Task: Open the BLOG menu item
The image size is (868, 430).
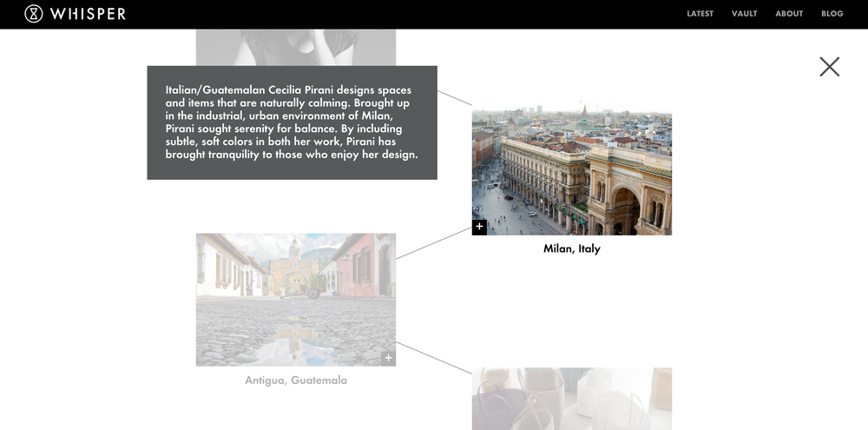Action: pos(832,14)
